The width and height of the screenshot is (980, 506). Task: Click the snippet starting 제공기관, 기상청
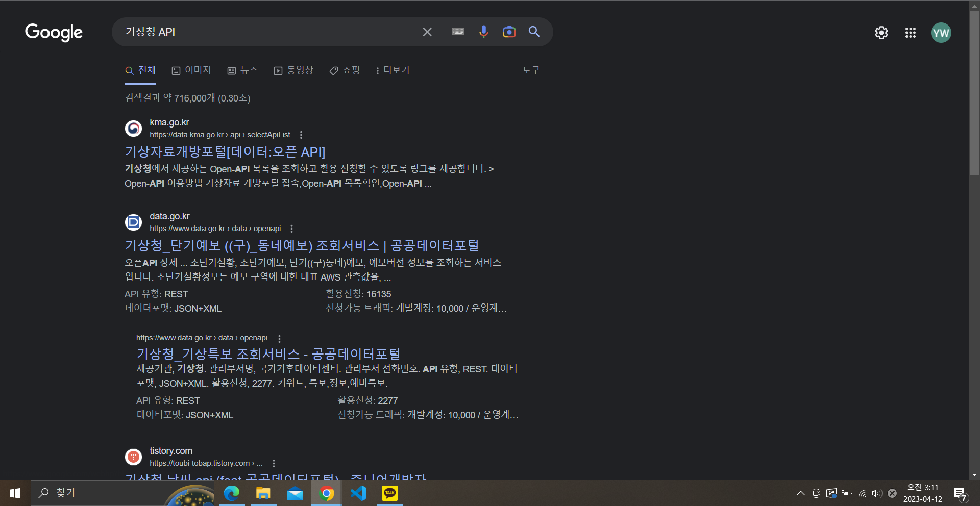pyautogui.click(x=327, y=376)
